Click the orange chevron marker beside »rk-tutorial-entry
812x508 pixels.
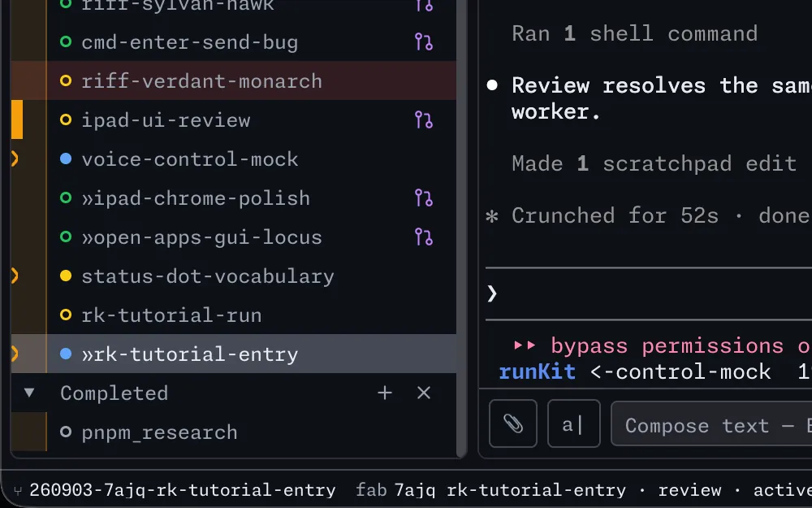[15, 354]
